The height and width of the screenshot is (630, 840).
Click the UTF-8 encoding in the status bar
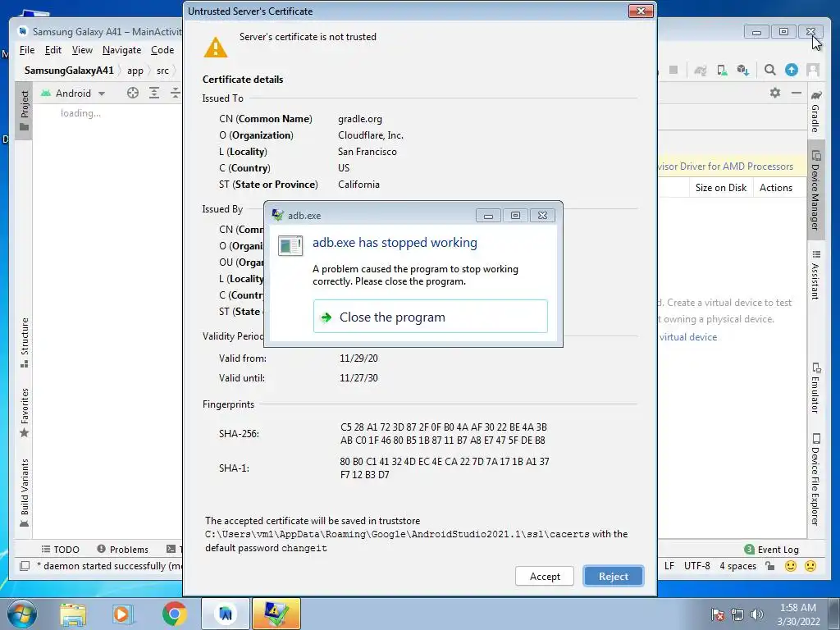(696, 566)
